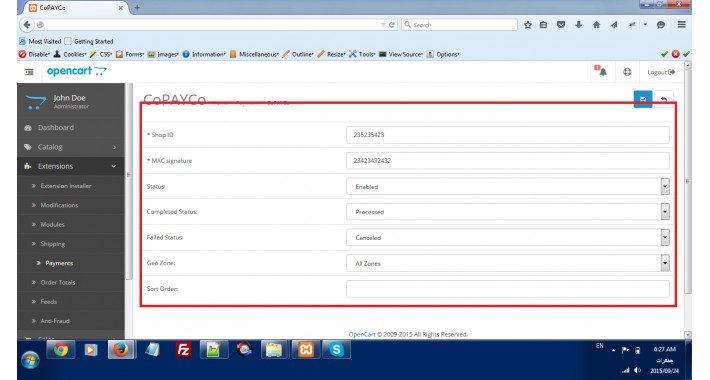Viewport: 710px width, 380px height.
Task: Open the notifications bell icon
Action: coord(601,72)
